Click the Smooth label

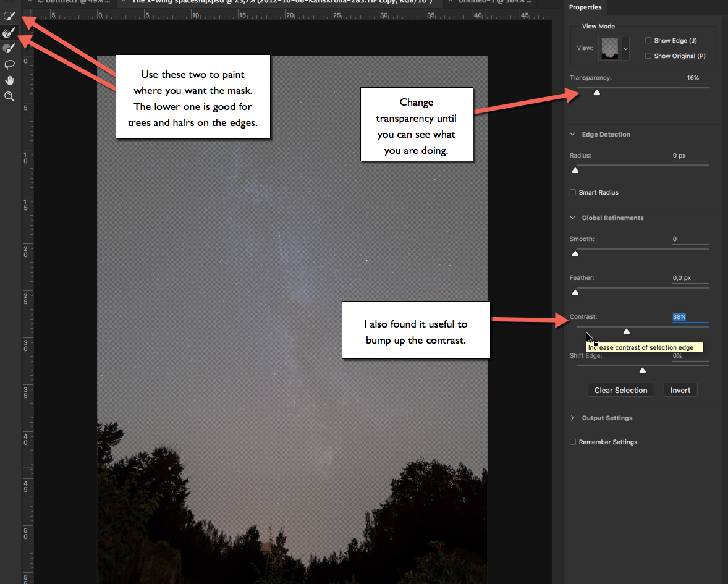pyautogui.click(x=582, y=239)
